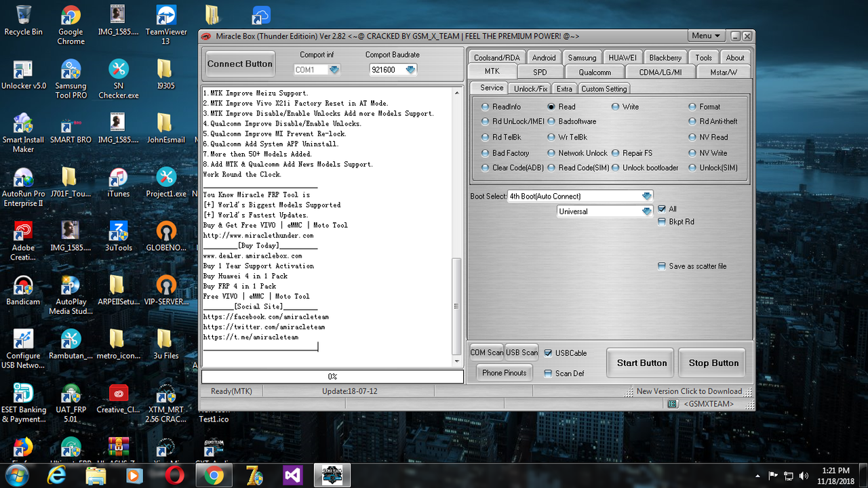Viewport: 868px width, 488px height.
Task: Open UAT_FRP 5.01 desktop icon
Action: 71,403
